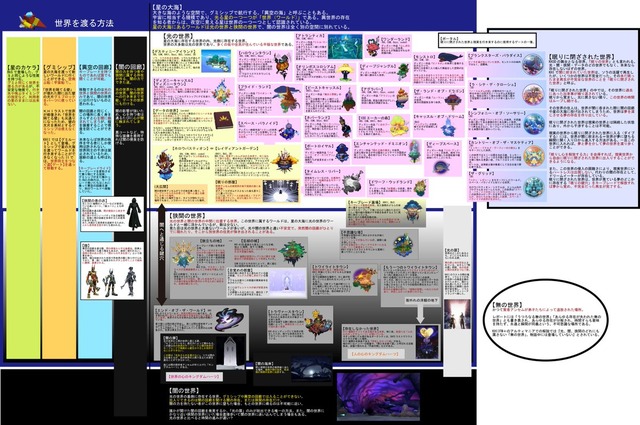Viewport: 640px width, 425px height.
Task: Click the La Cité des Cloches orb
Action: 533,94
